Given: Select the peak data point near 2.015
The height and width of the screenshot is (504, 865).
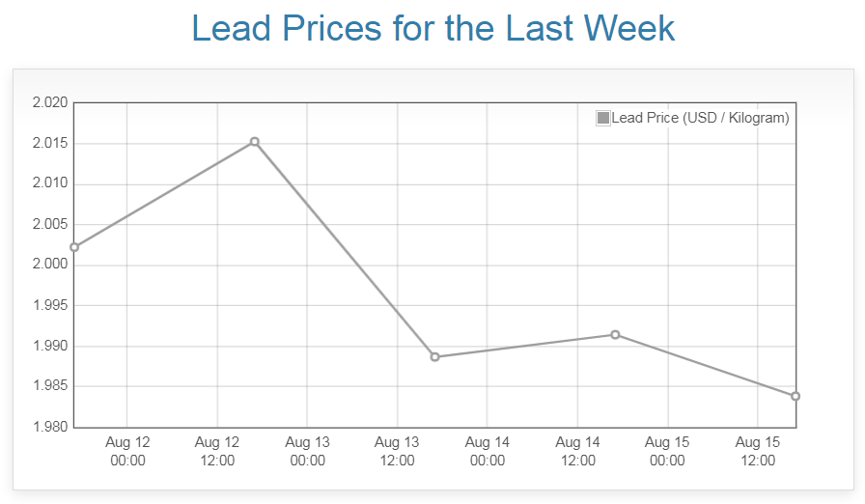Looking at the screenshot, I should (255, 142).
